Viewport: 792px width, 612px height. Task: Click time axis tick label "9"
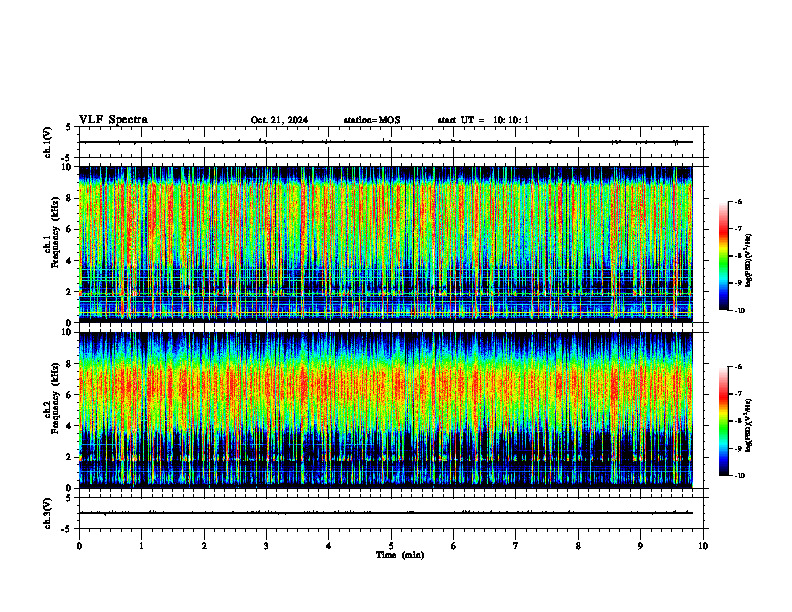click(x=640, y=546)
